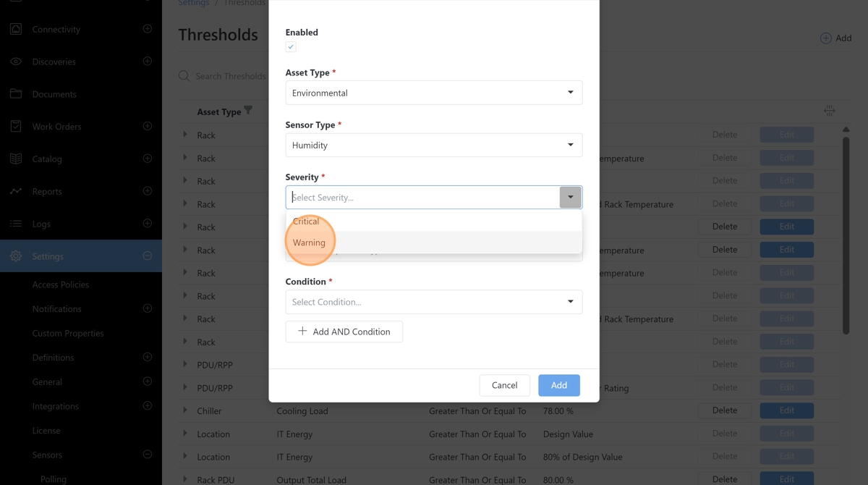Click the Documents folder icon
The height and width of the screenshot is (485, 868).
[16, 94]
